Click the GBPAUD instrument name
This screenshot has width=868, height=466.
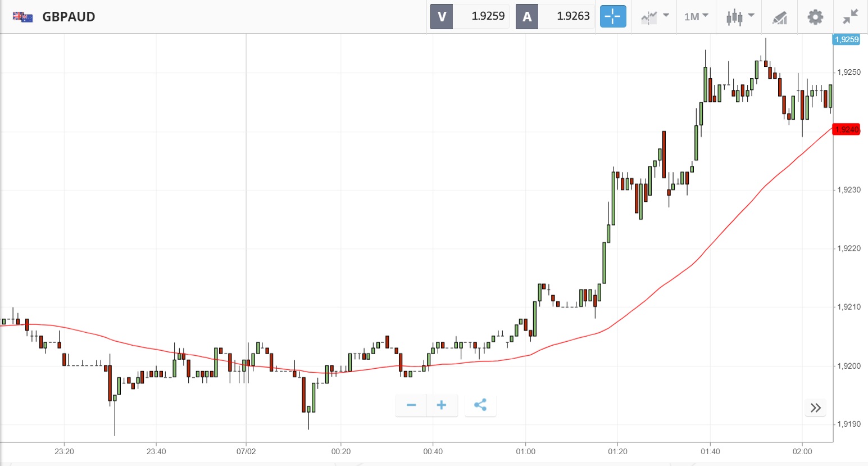point(69,17)
